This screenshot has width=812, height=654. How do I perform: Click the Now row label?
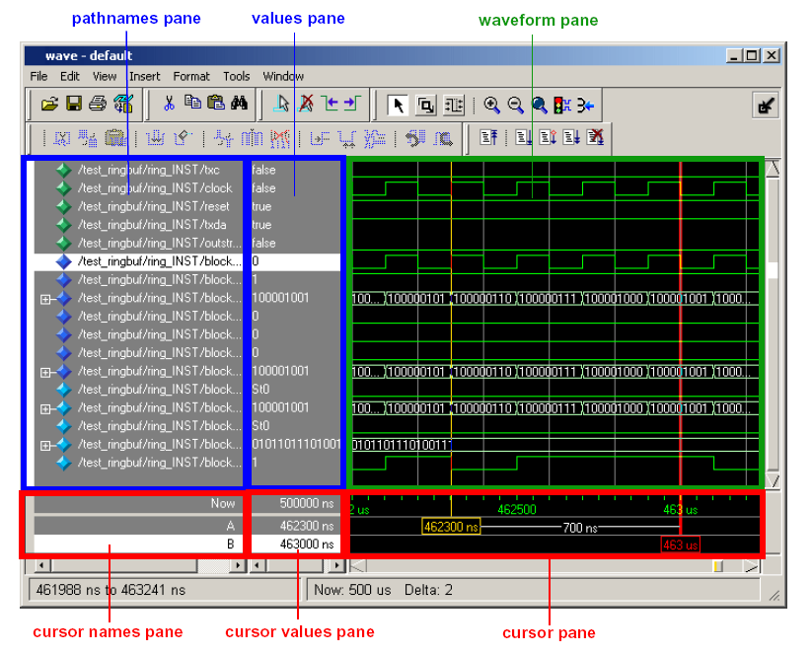[x=223, y=503]
